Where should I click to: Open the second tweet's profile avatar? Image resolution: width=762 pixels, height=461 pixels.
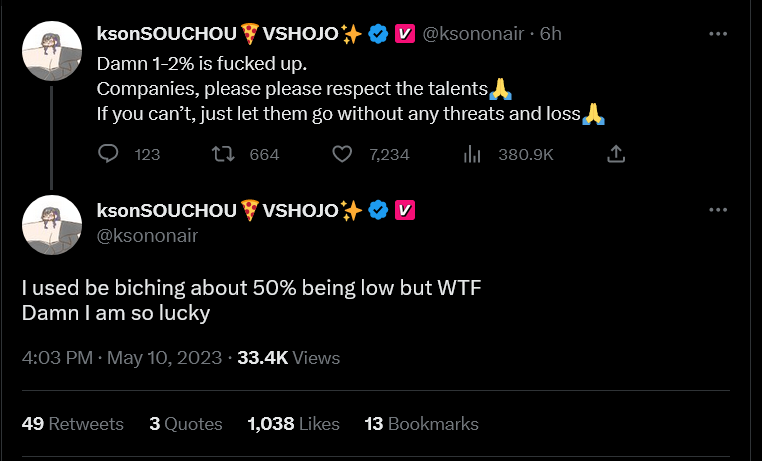pos(52,225)
